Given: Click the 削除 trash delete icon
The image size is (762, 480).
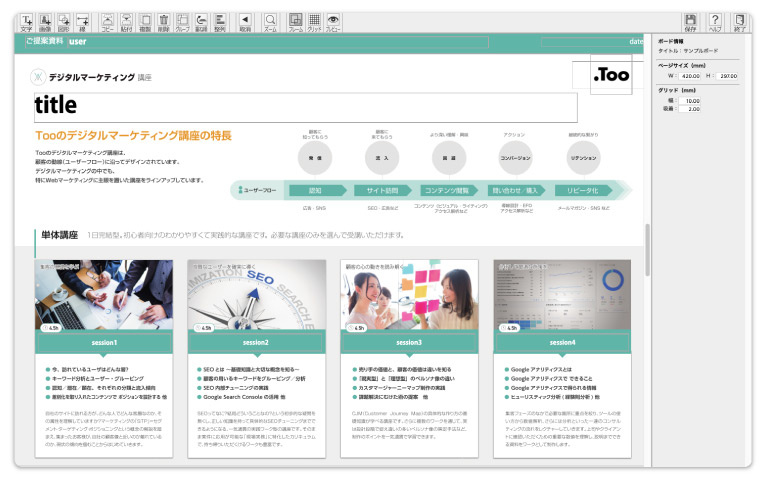Looking at the screenshot, I should pyautogui.click(x=164, y=22).
